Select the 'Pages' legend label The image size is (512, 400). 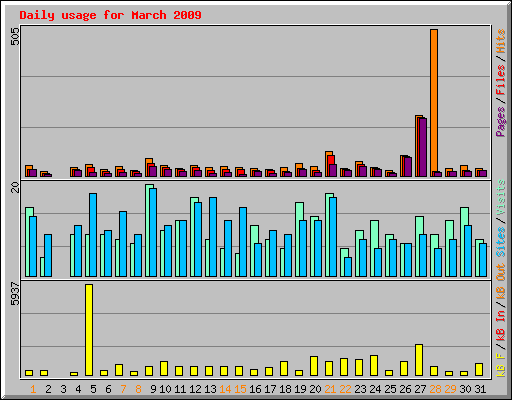pos(501,121)
